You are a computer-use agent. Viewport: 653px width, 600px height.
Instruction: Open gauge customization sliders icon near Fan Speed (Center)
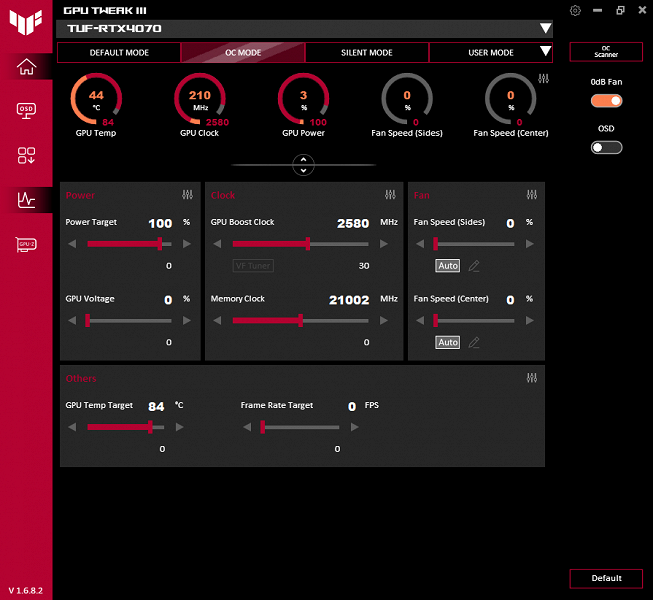point(543,78)
